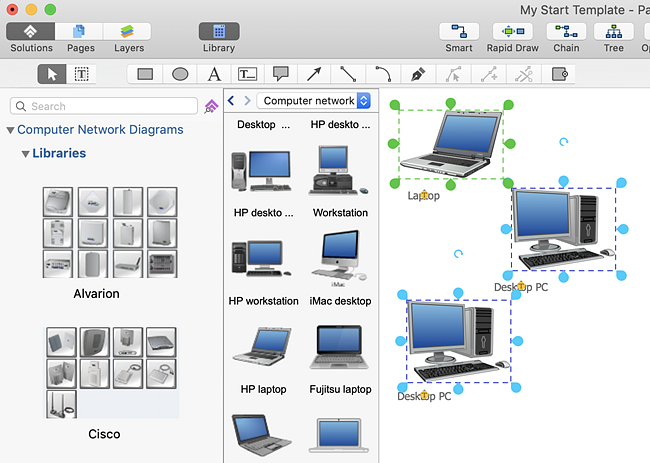The width and height of the screenshot is (650, 463).
Task: Select the silver laptop below Fujitsu laptop
Action: (x=339, y=435)
